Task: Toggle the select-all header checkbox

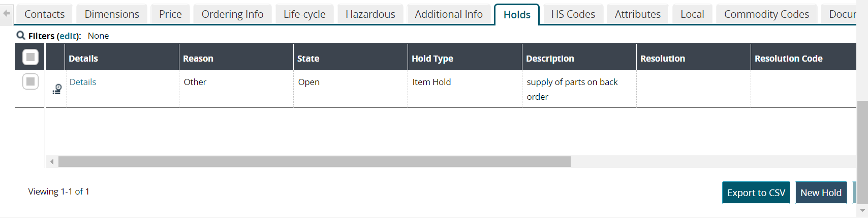Action: 30,57
